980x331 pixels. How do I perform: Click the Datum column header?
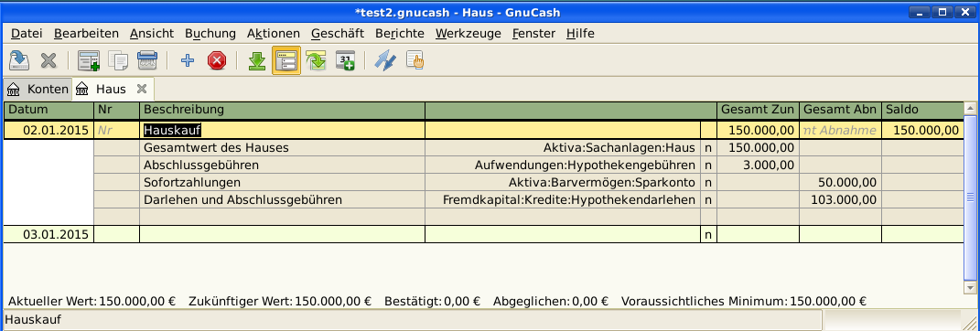click(x=48, y=110)
